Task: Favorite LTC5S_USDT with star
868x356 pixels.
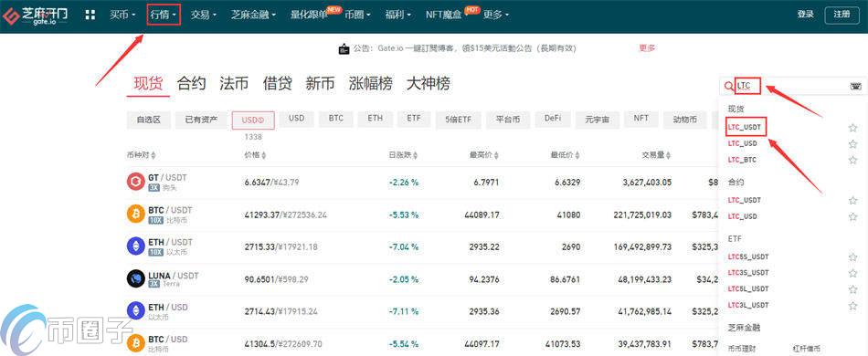Action: (852, 257)
